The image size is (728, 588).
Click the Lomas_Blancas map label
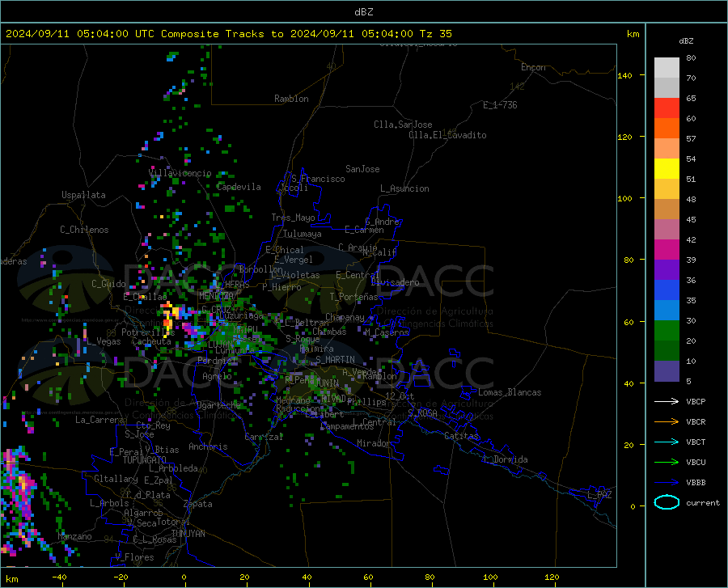(x=510, y=392)
